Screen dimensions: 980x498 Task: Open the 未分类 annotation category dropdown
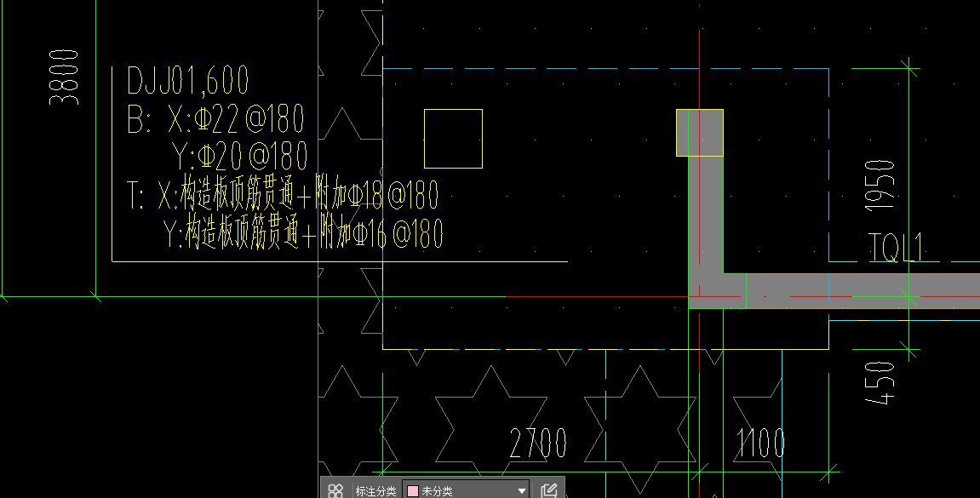click(467, 490)
